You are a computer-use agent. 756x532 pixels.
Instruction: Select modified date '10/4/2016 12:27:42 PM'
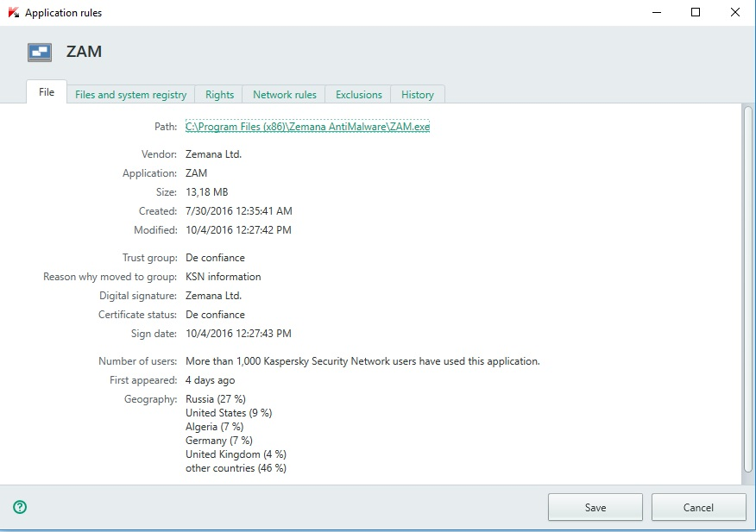239,230
